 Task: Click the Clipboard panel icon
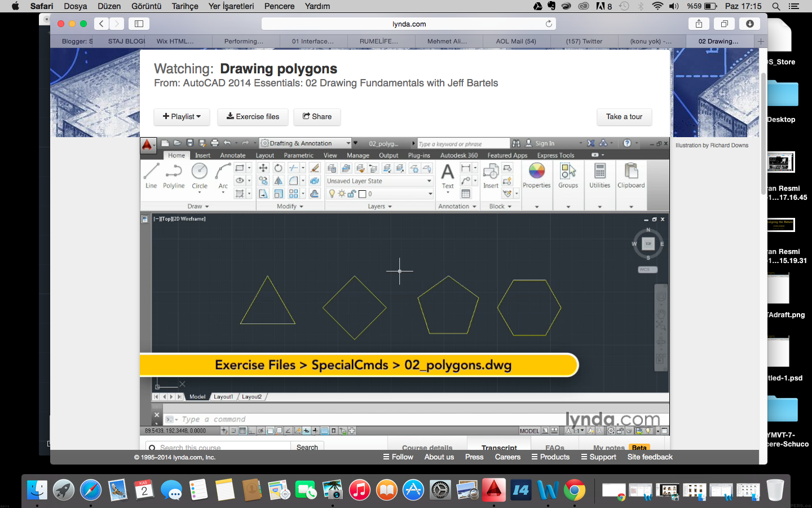point(631,176)
